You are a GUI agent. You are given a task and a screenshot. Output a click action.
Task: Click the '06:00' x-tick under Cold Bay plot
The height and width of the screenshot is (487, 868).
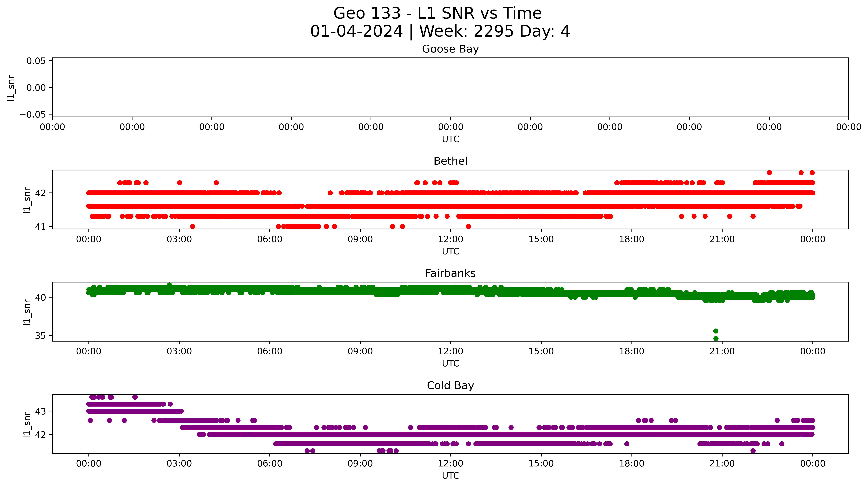(270, 464)
